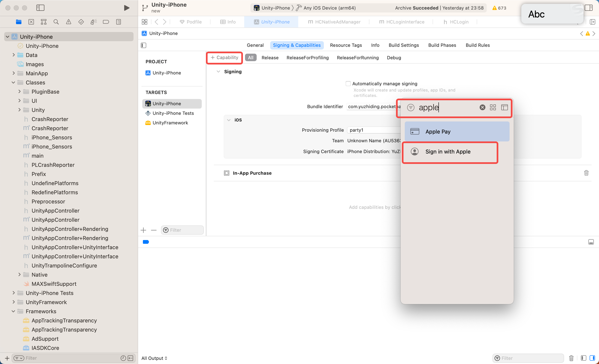Click the filter icon in capability search
599x364 pixels.
coord(411,107)
